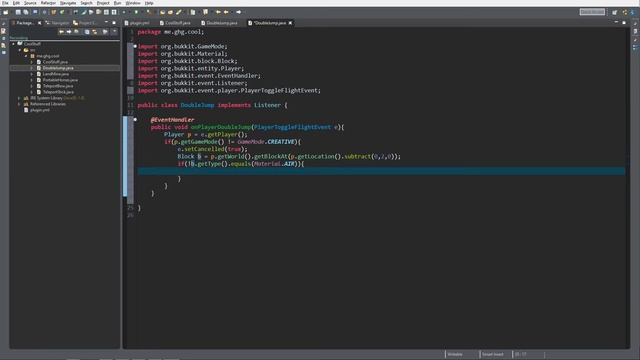The height and width of the screenshot is (360, 640).
Task: Switch to the Navigator view tab
Action: point(58,23)
